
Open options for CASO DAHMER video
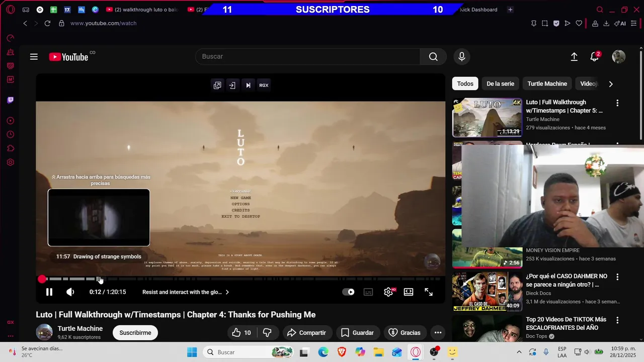(617, 277)
